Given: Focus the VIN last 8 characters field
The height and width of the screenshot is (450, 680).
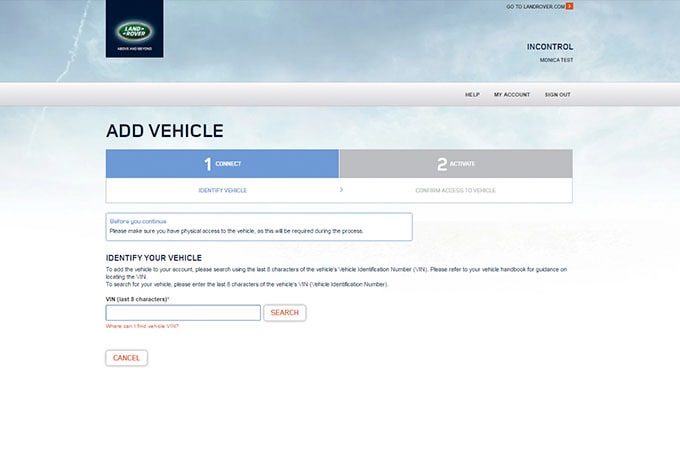Looking at the screenshot, I should pos(183,313).
